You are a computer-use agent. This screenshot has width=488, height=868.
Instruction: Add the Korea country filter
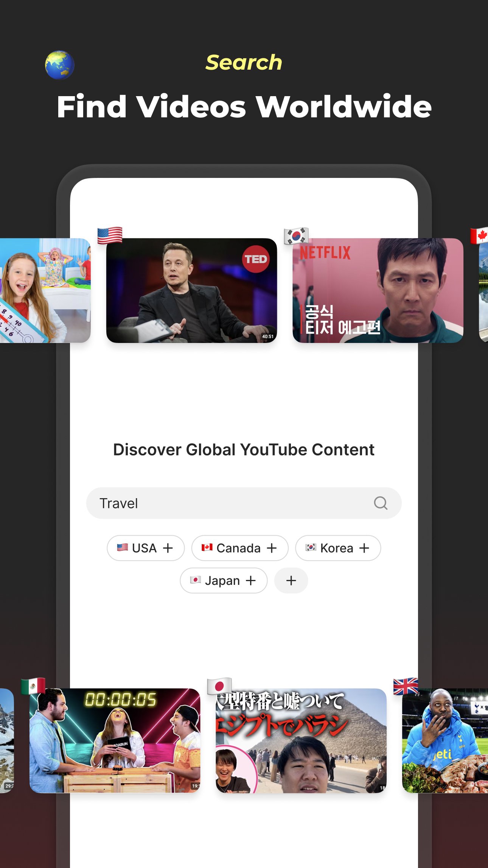point(338,548)
